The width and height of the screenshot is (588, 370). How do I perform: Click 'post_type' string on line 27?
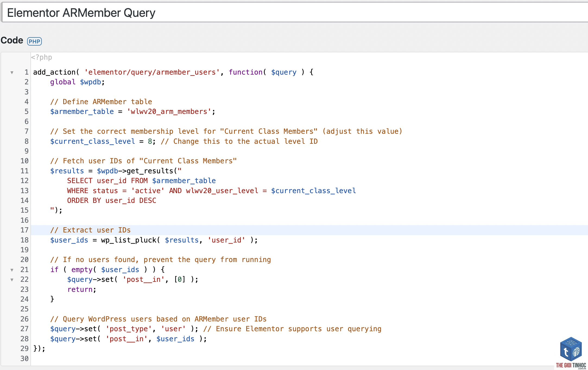129,329
